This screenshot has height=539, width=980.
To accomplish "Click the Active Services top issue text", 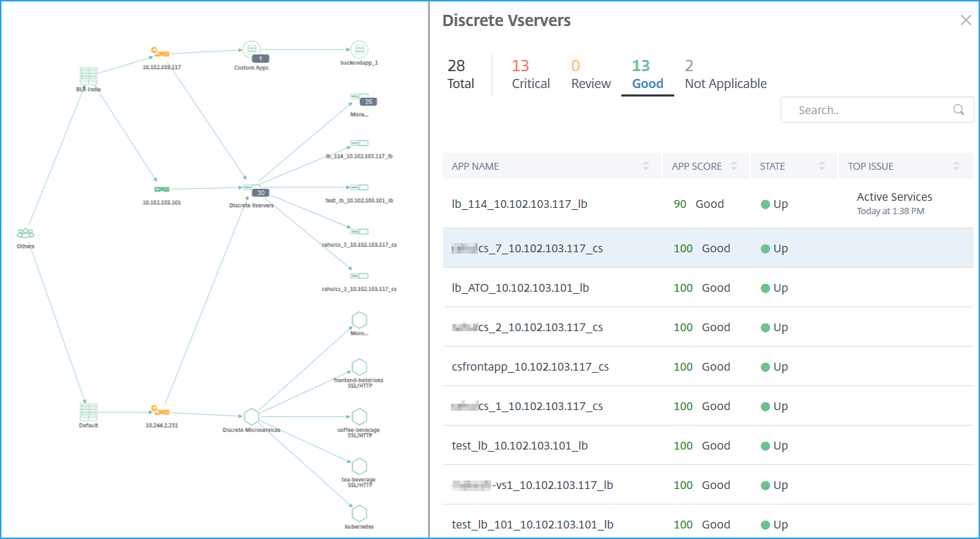I will point(894,197).
